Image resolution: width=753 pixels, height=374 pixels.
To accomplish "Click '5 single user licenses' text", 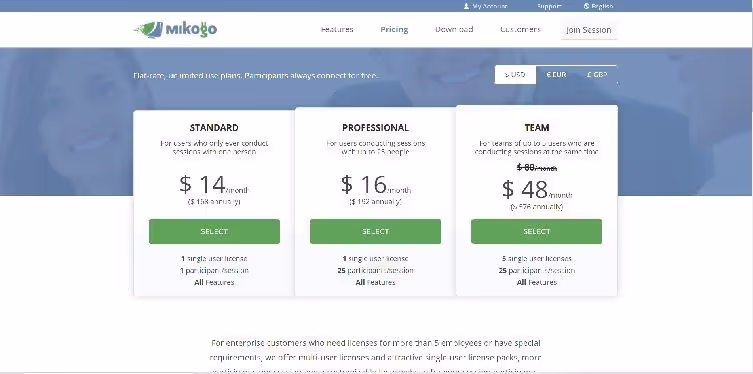I will (536, 259).
